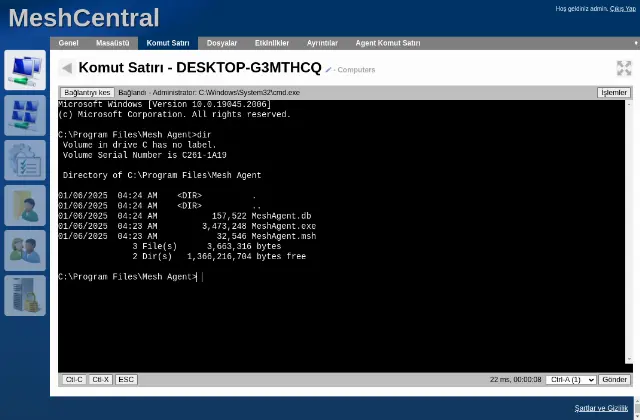Click the small arrow at tab bar right end
Screen dimensions: 640x420
coord(636,43)
